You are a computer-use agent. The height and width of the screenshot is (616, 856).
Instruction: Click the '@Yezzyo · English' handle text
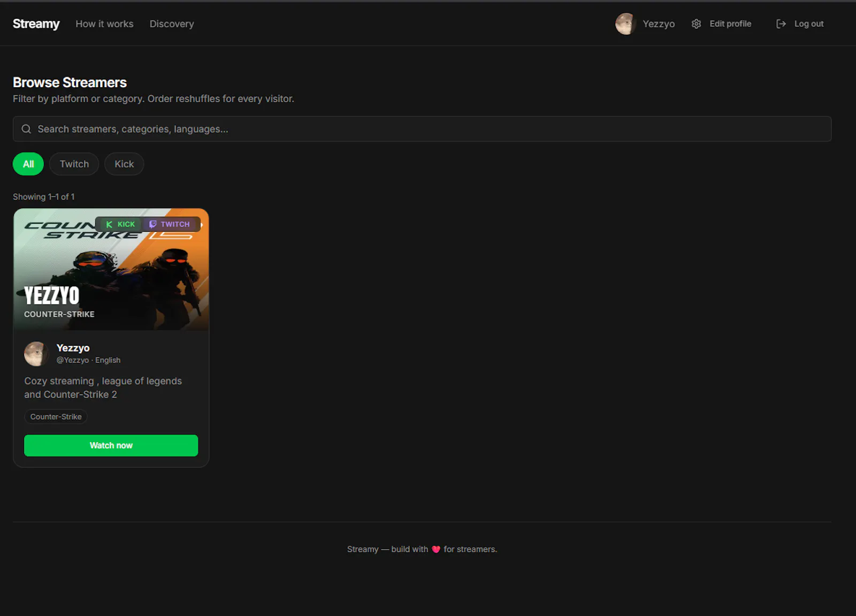click(88, 360)
